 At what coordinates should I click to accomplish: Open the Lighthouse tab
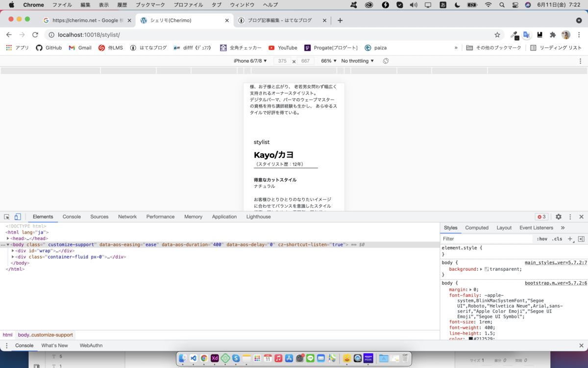(x=258, y=217)
